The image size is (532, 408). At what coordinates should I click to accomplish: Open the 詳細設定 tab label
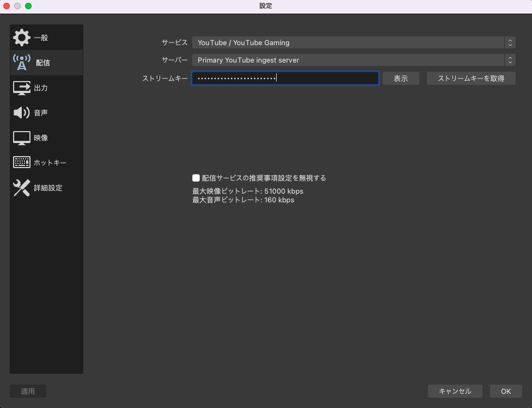coord(48,188)
